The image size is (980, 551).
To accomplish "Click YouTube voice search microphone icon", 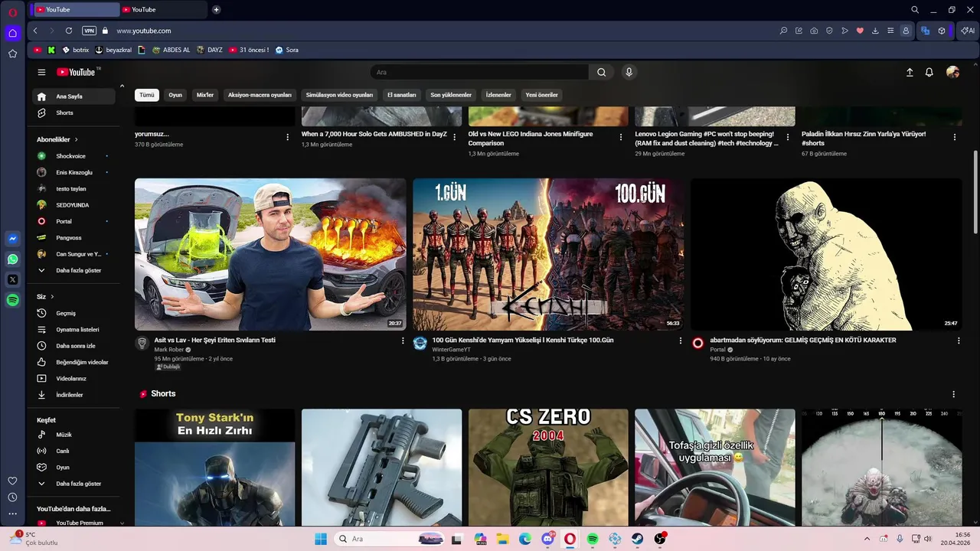I will click(629, 72).
